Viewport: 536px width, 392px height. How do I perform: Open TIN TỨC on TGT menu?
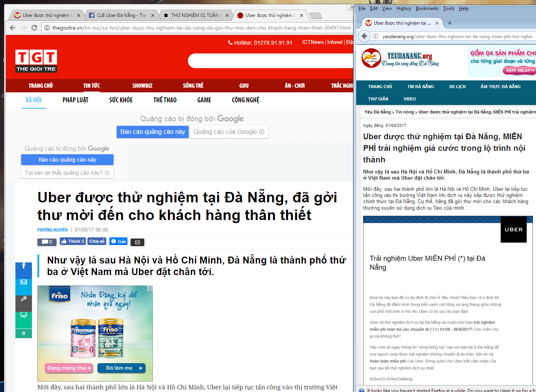coord(92,85)
